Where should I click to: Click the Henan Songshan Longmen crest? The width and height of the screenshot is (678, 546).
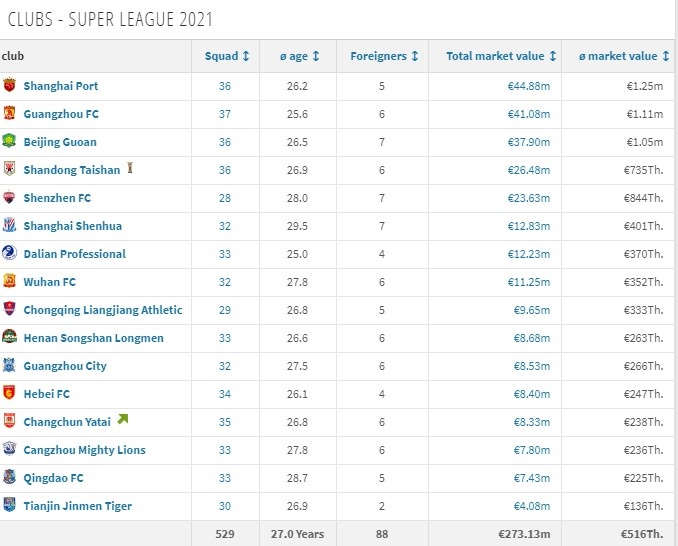tap(9, 337)
